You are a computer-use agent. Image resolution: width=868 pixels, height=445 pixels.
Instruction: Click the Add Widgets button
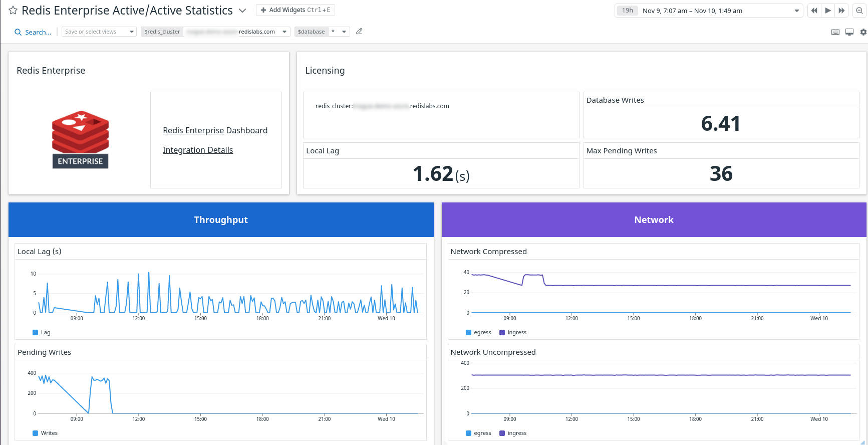pyautogui.click(x=295, y=10)
